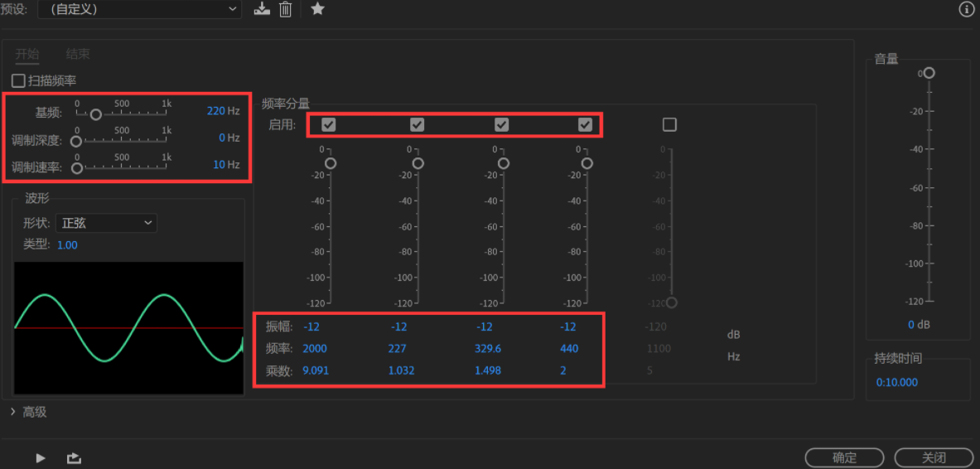Image resolution: width=980 pixels, height=469 pixels.
Task: Click fourth component amplitude slider handle
Action: (x=587, y=163)
